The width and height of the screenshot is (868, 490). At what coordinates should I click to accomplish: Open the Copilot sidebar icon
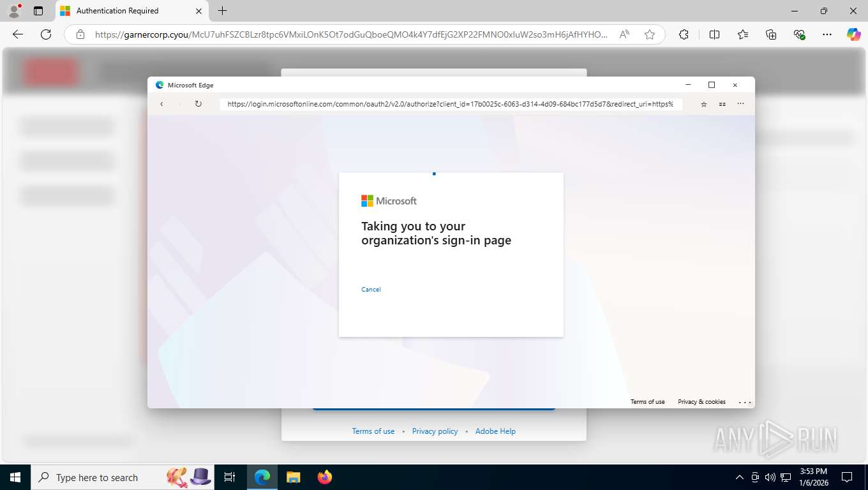pyautogui.click(x=853, y=34)
